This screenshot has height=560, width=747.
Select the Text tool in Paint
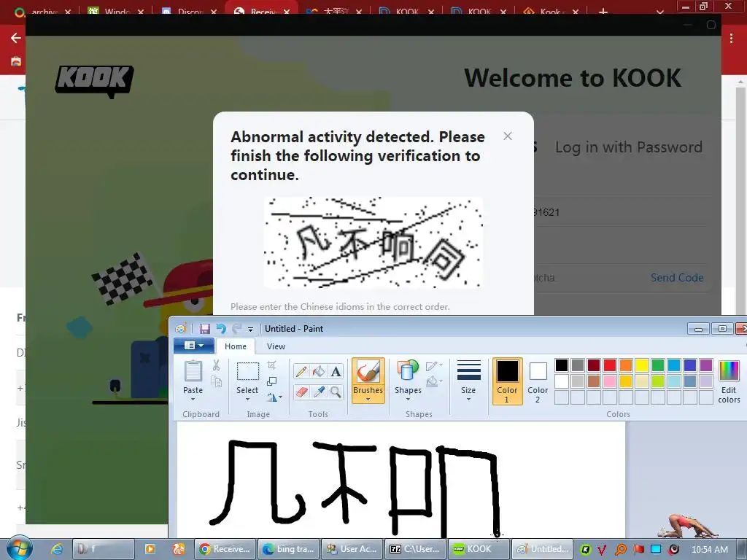[336, 371]
